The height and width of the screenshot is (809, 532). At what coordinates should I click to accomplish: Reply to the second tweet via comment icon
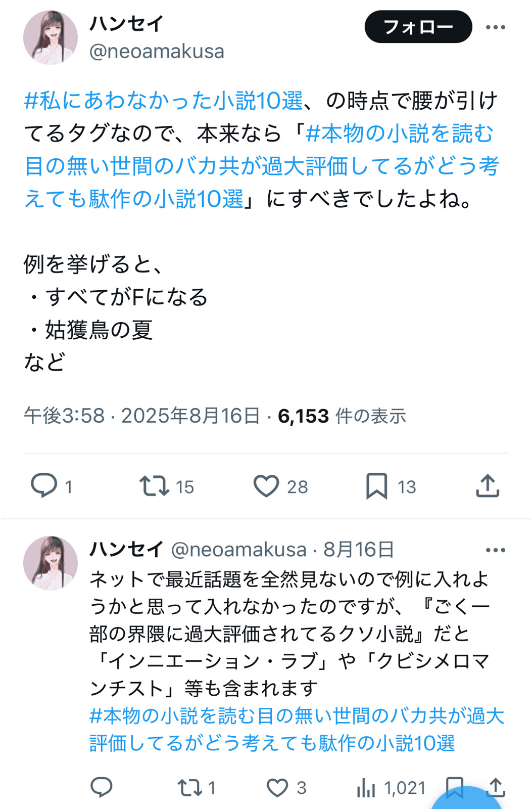pyautogui.click(x=101, y=787)
